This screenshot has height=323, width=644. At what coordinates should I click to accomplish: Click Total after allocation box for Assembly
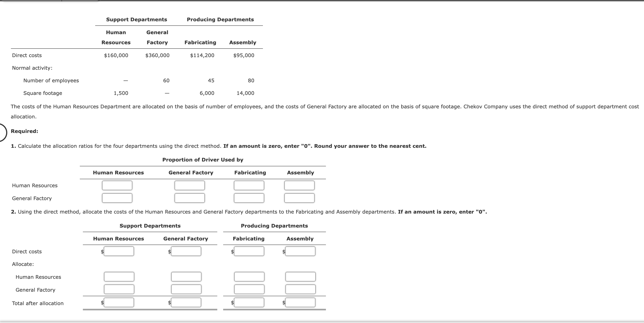tap(300, 302)
